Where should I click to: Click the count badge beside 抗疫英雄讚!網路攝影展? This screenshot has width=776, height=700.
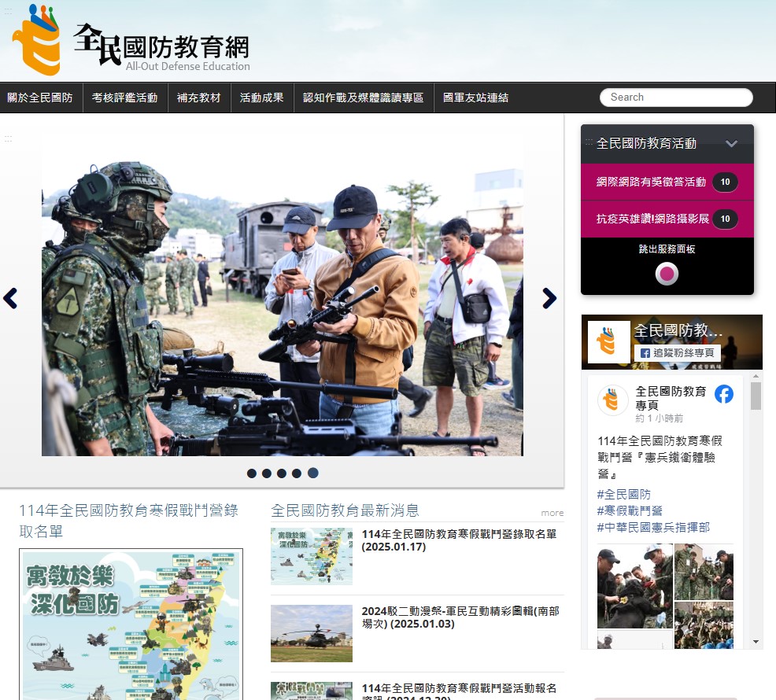[725, 219]
